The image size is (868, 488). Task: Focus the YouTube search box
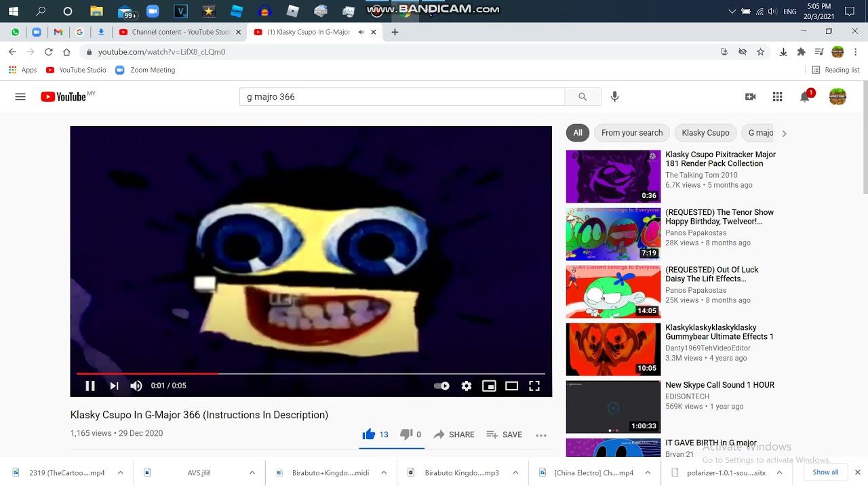401,97
